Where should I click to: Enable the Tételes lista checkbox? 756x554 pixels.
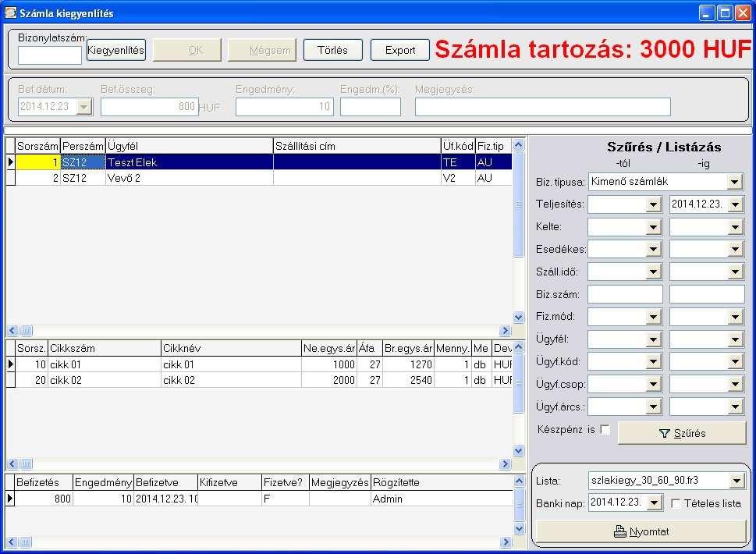coord(676,503)
